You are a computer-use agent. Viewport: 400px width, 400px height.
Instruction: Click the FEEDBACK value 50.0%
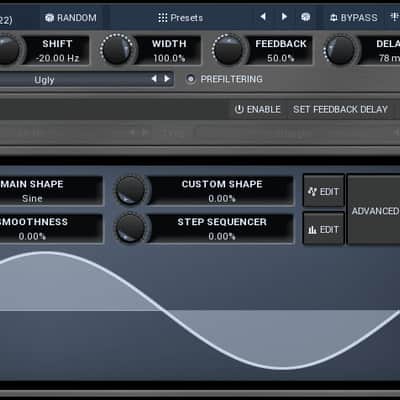coord(281,58)
